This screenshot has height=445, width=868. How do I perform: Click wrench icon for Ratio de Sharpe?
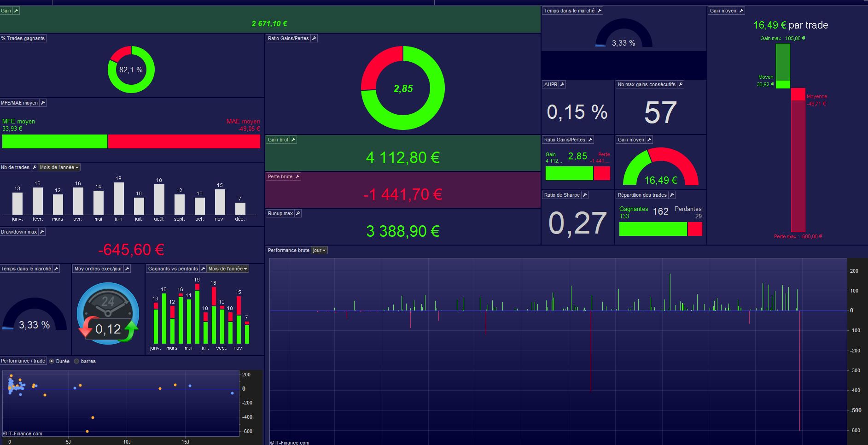coord(585,195)
